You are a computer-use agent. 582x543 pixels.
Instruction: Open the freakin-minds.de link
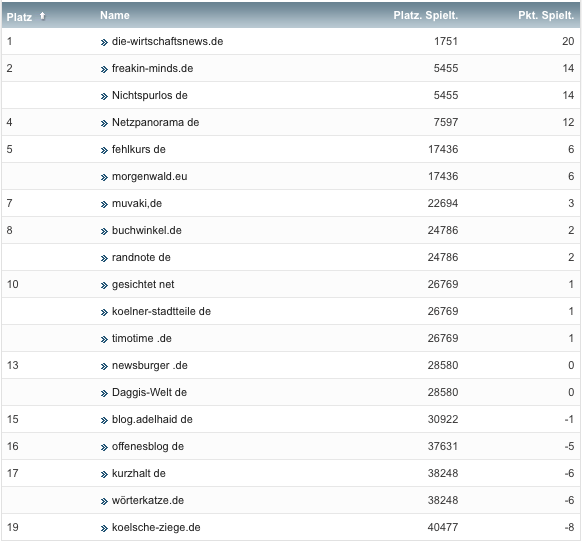[153, 68]
